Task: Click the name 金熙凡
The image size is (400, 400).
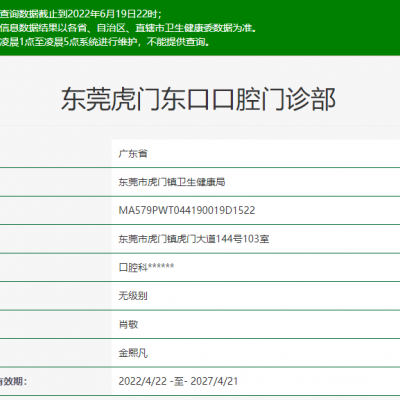Action: (x=133, y=353)
